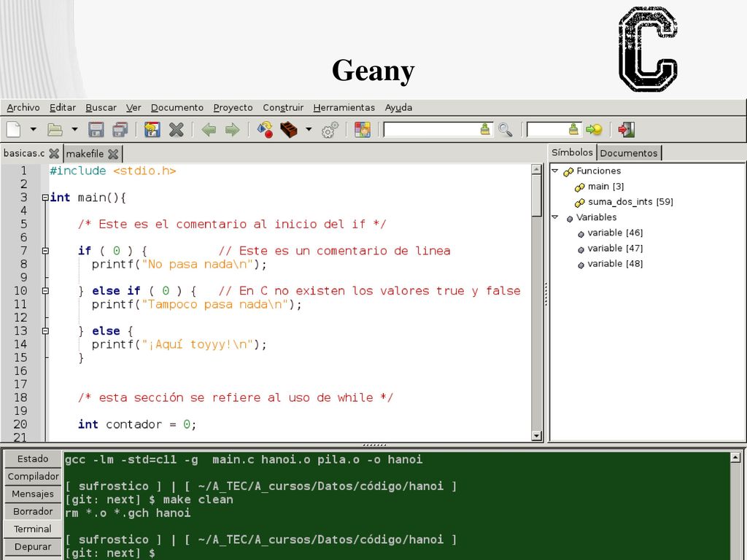Show the Estado panel tab
747x560 pixels.
point(33,459)
